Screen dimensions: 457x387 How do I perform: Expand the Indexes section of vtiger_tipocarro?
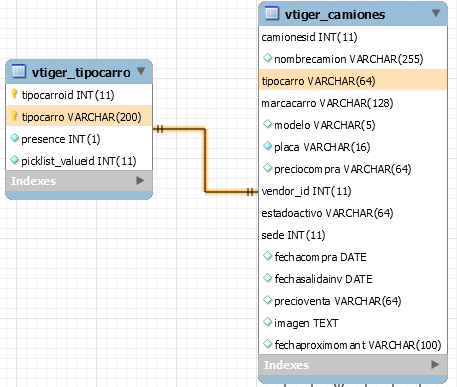[x=140, y=181]
